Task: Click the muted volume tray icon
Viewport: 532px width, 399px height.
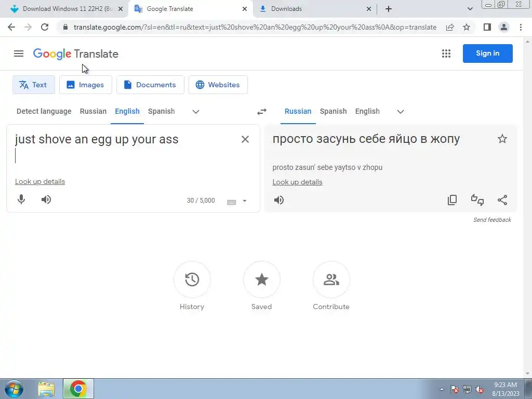Action: [x=480, y=390]
